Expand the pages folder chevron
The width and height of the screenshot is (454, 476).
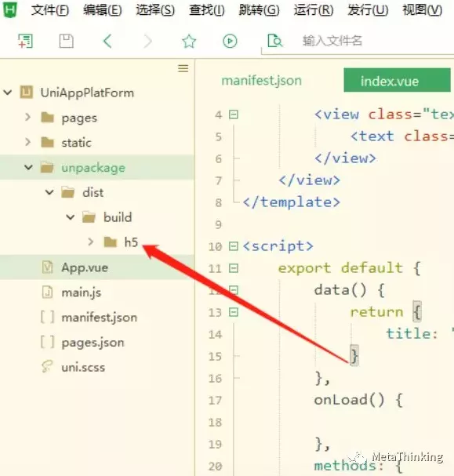[x=27, y=117]
